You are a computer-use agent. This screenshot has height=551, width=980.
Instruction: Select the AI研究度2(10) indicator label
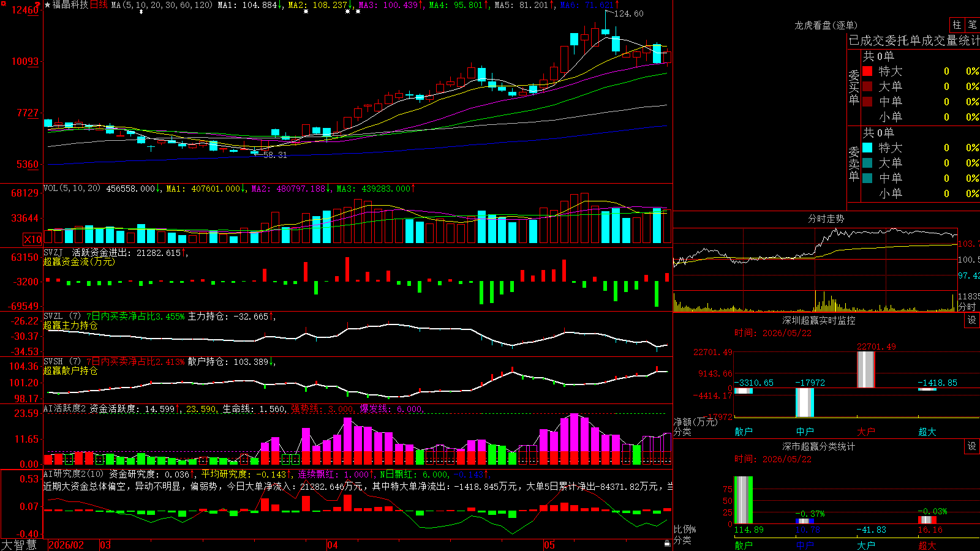tap(73, 474)
